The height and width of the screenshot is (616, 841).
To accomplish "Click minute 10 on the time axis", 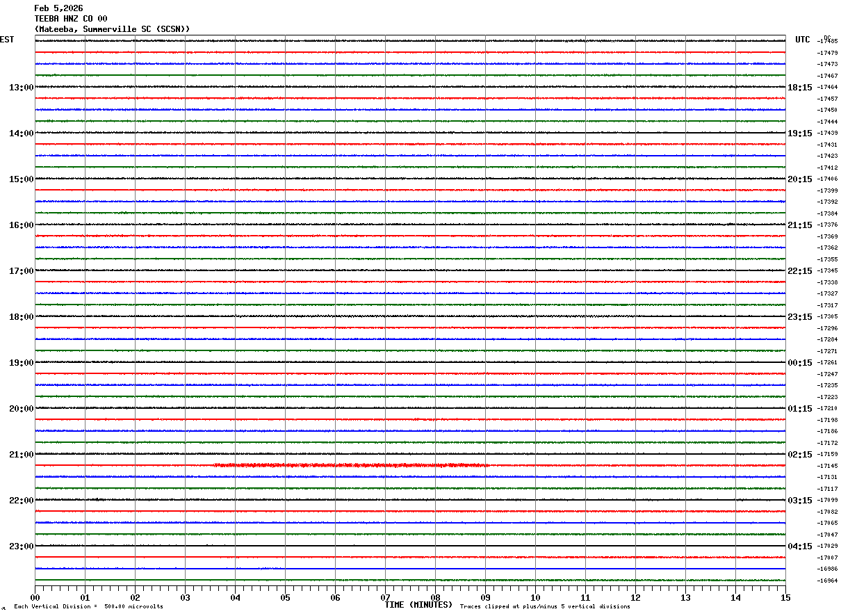I will pyautogui.click(x=535, y=597).
